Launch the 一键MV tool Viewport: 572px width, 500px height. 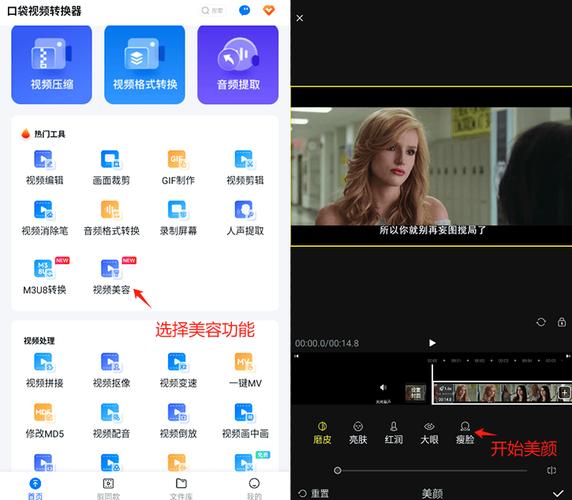(245, 370)
